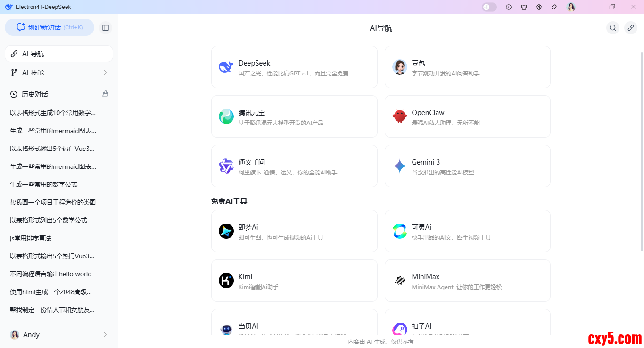Open the Kimi logo card
This screenshot has width=644, height=348.
pyautogui.click(x=294, y=281)
